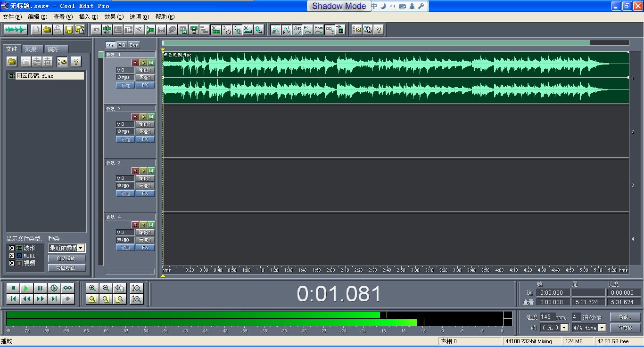The height and width of the screenshot is (347, 644).
Task: Uncheck the MIDI file type checkbox
Action: [x=11, y=256]
